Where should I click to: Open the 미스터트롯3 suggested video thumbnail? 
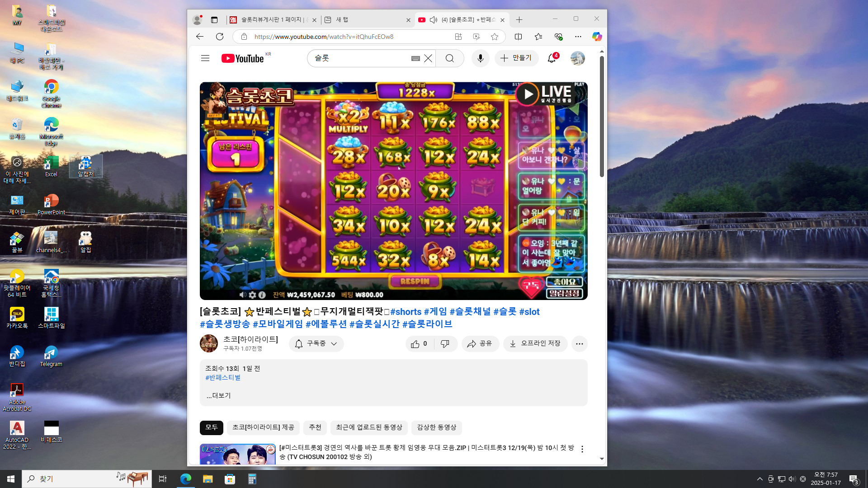pos(238,454)
